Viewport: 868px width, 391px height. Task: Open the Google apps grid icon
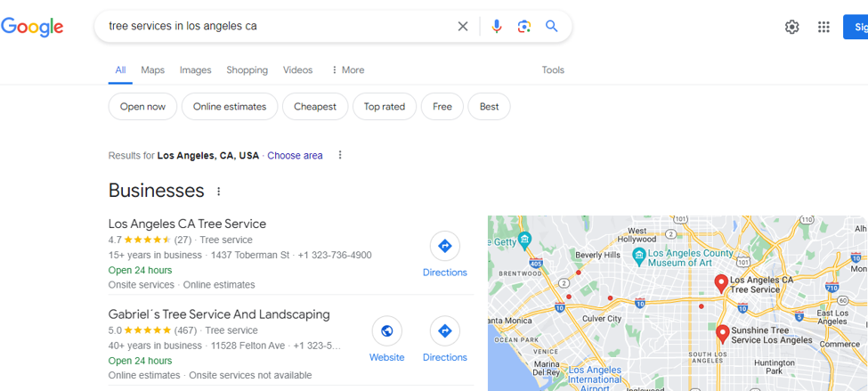pyautogui.click(x=823, y=27)
